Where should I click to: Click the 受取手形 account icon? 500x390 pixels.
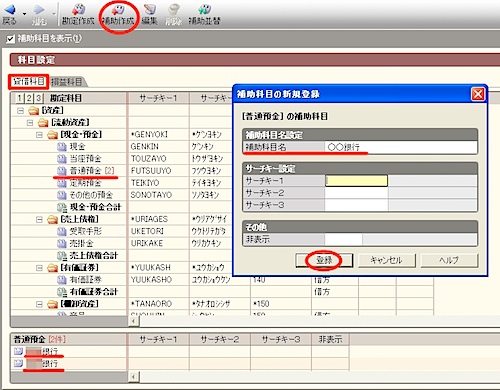tap(62, 231)
